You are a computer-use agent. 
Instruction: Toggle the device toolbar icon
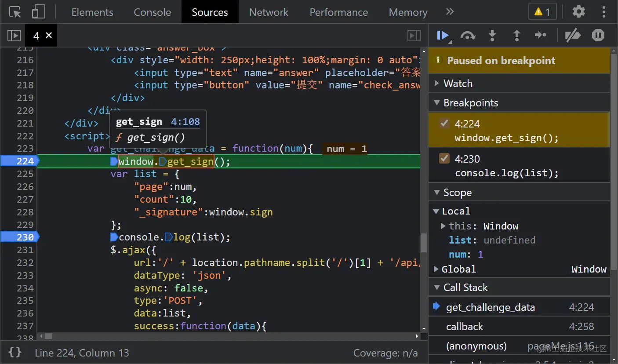39,12
